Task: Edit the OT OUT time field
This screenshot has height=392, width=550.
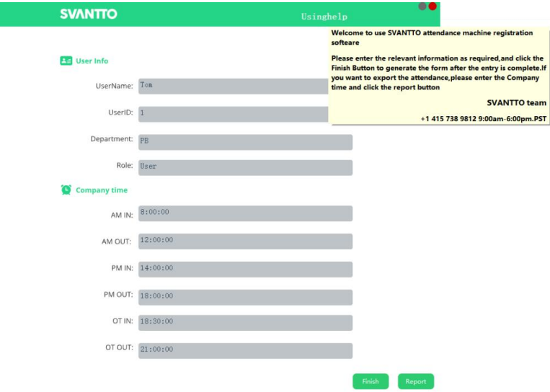Action: tap(245, 351)
